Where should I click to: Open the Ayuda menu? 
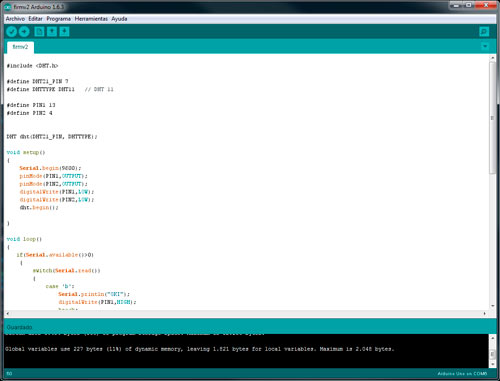(x=119, y=19)
